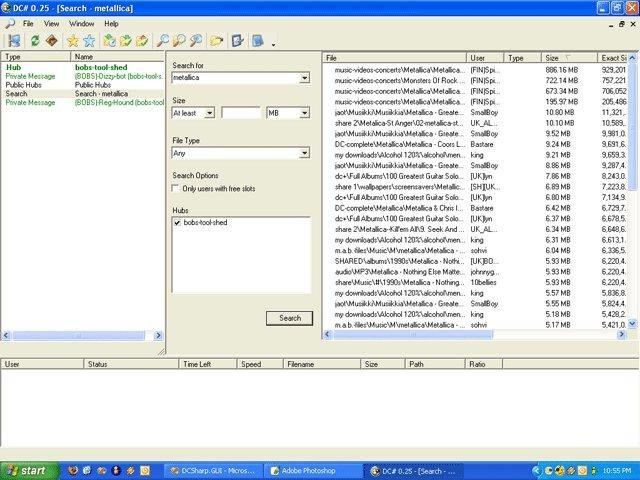Switch to DCSharp.GUI - Micros... taskbar window
640x480 pixels.
coord(213,471)
